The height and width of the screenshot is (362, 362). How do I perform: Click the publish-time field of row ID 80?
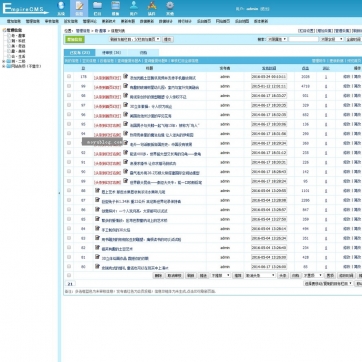pyautogui.click(x=269, y=267)
